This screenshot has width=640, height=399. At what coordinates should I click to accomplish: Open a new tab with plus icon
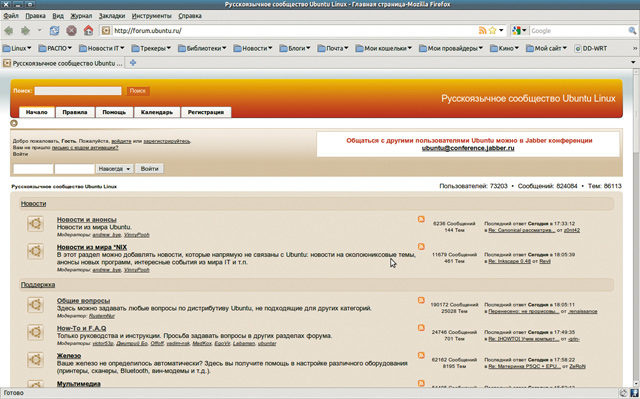tap(133, 63)
